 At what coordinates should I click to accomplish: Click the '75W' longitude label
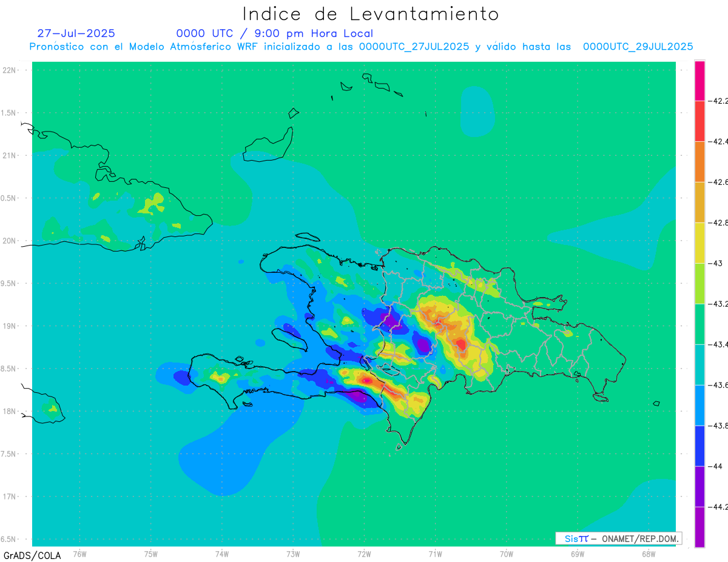tap(151, 554)
